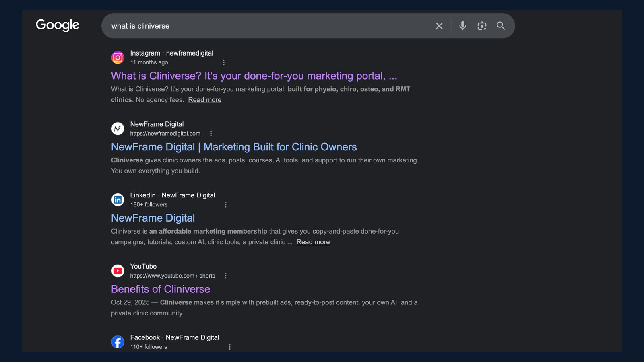Screen dimensions: 644x362
Task: Click the YouTube favicon icon
Action: 118,271
